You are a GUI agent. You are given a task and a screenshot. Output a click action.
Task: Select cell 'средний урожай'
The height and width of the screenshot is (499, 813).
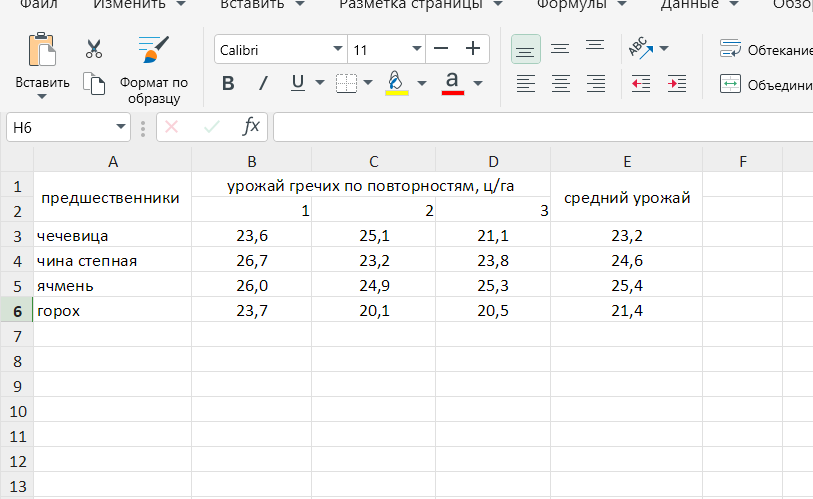pos(626,197)
